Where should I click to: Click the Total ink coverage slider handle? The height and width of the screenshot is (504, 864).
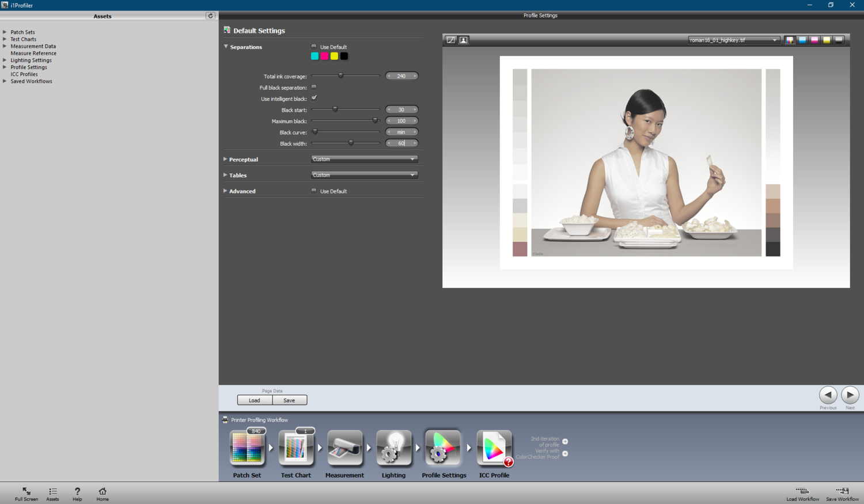[340, 75]
